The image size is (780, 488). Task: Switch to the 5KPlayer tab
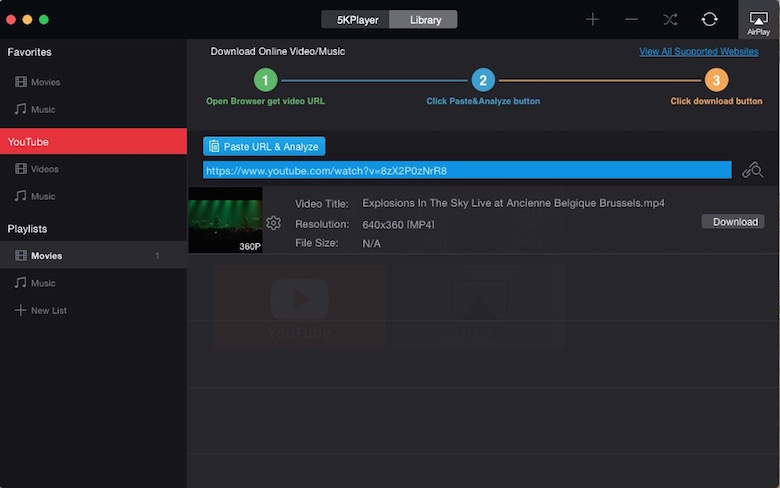(356, 20)
